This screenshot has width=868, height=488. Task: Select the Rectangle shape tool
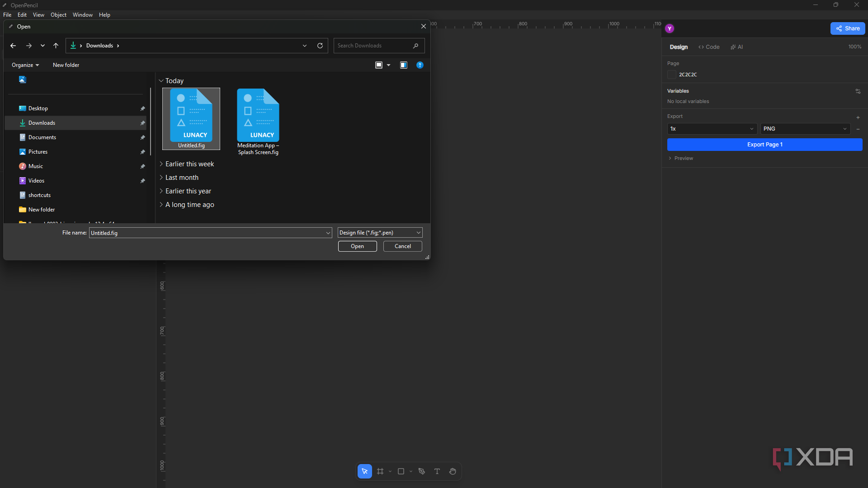click(x=401, y=471)
